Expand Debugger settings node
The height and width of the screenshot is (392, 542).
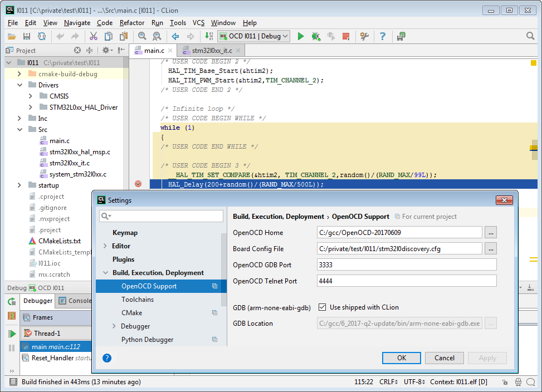[114, 326]
